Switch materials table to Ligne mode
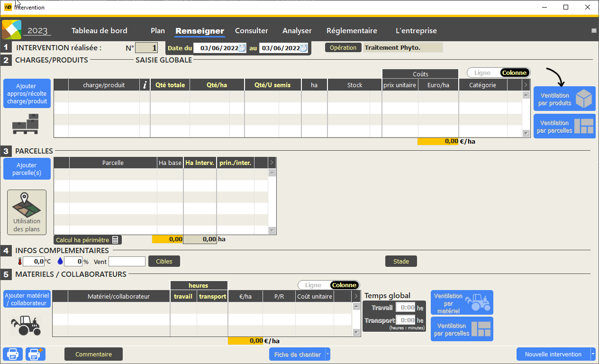 tap(313, 285)
